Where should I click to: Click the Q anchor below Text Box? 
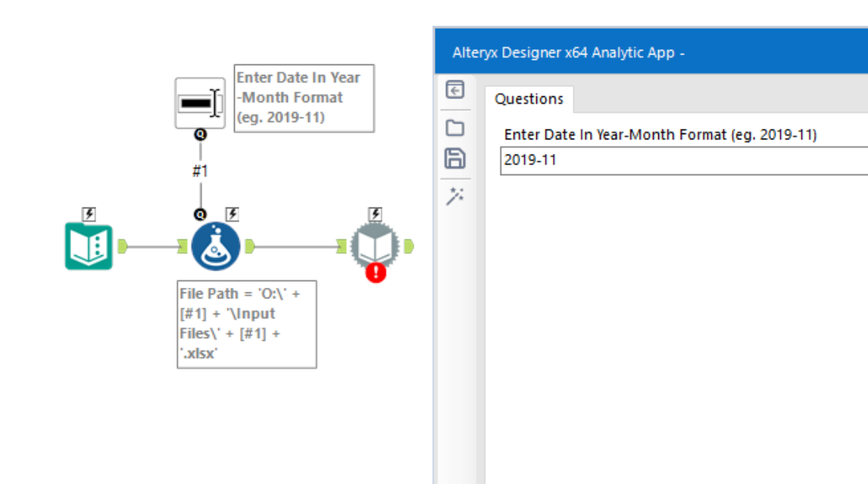200,135
